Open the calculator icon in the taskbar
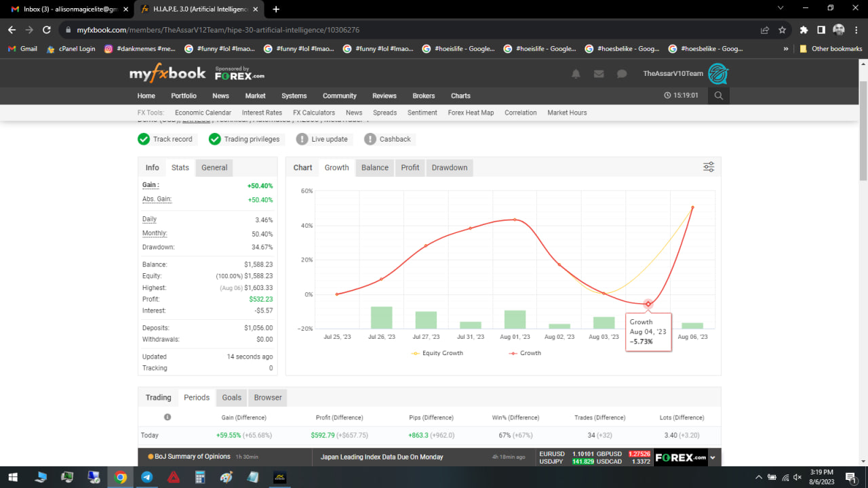Viewport: 868px width, 488px height. click(200, 477)
